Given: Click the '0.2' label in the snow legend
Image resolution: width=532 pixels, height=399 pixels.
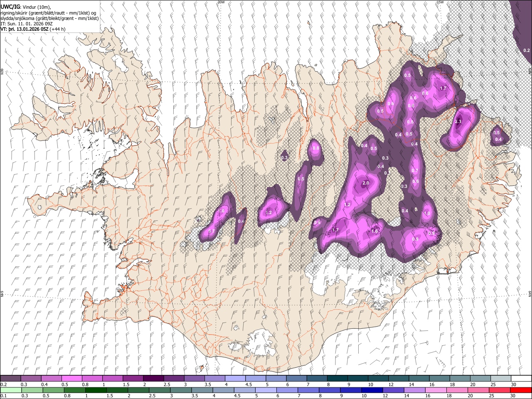Looking at the screenshot, I should click(x=3, y=384).
